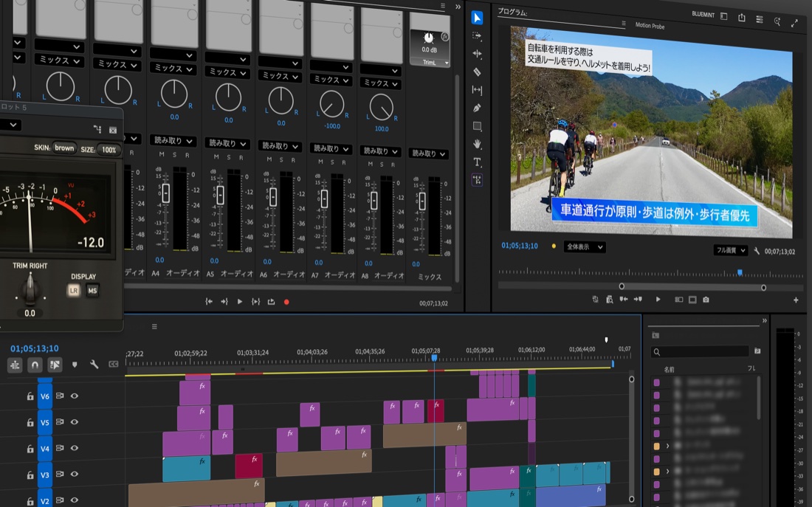The width and height of the screenshot is (812, 507).
Task: Solo audio track A5 with S button
Action: coord(228,157)
